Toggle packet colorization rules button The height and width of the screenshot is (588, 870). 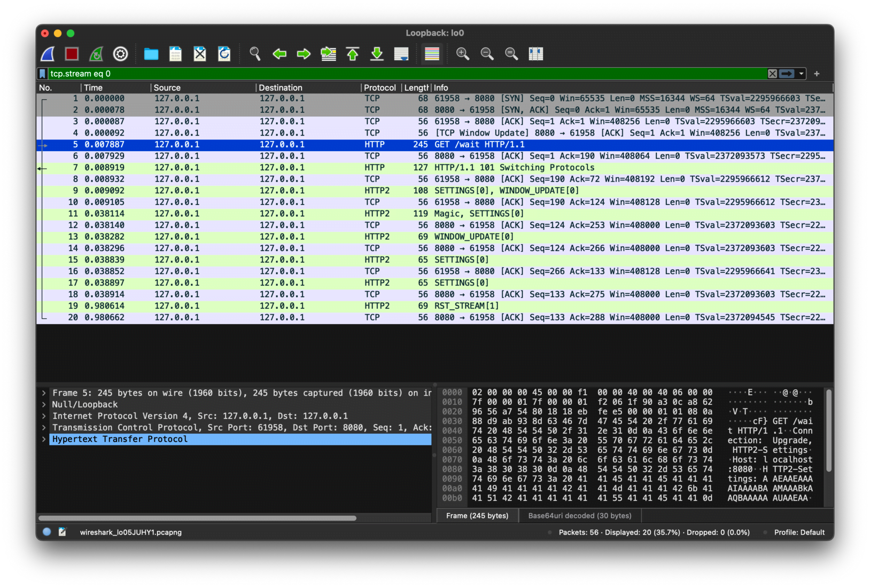pyautogui.click(x=432, y=54)
